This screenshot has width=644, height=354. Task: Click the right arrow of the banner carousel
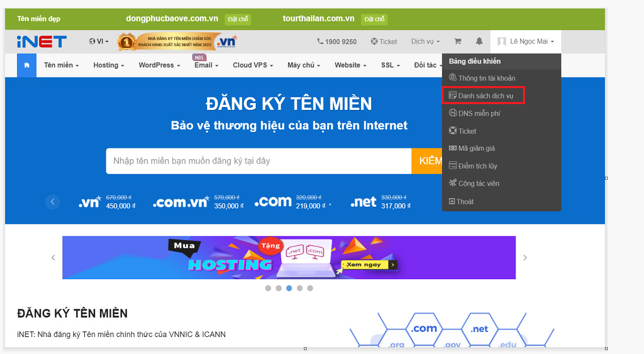point(525,257)
